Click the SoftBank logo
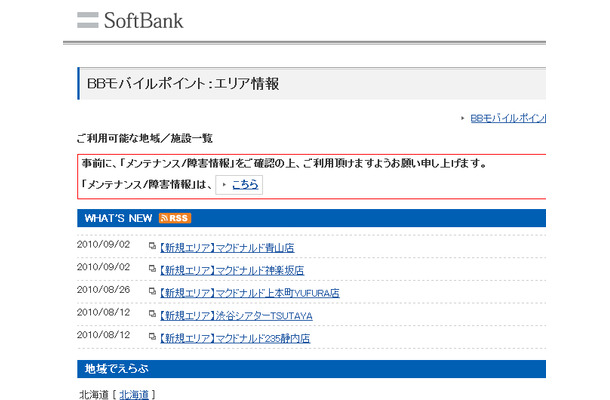The width and height of the screenshot is (610, 400). pos(130,20)
